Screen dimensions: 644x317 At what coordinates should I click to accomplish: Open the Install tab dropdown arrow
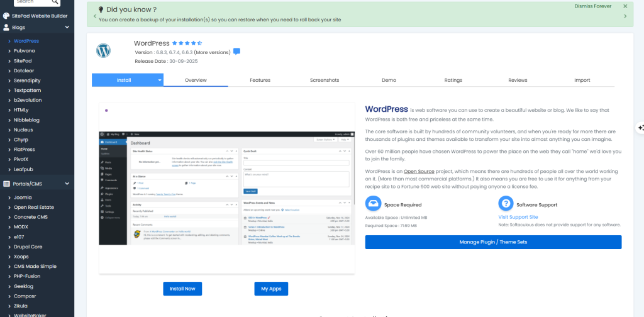coord(160,81)
